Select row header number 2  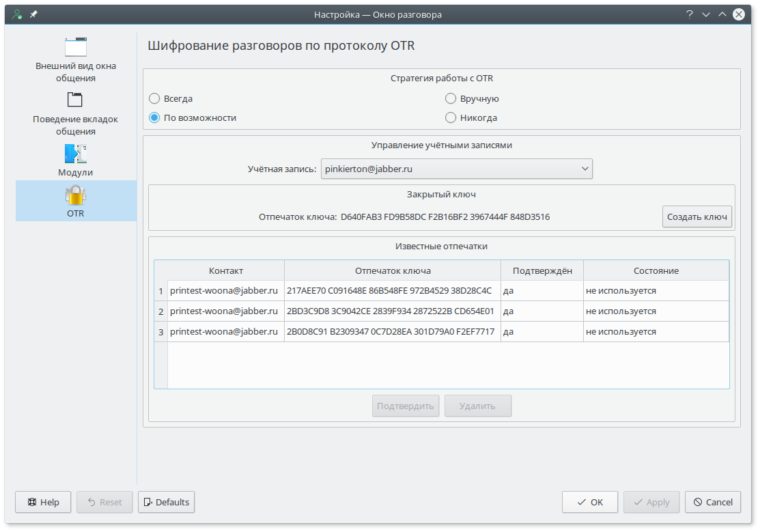[x=161, y=311]
